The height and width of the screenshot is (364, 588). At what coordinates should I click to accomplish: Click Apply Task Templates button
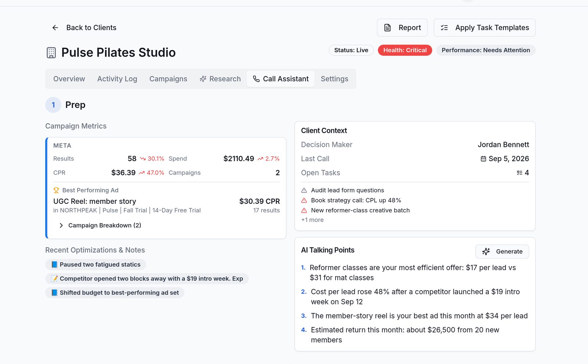point(484,28)
